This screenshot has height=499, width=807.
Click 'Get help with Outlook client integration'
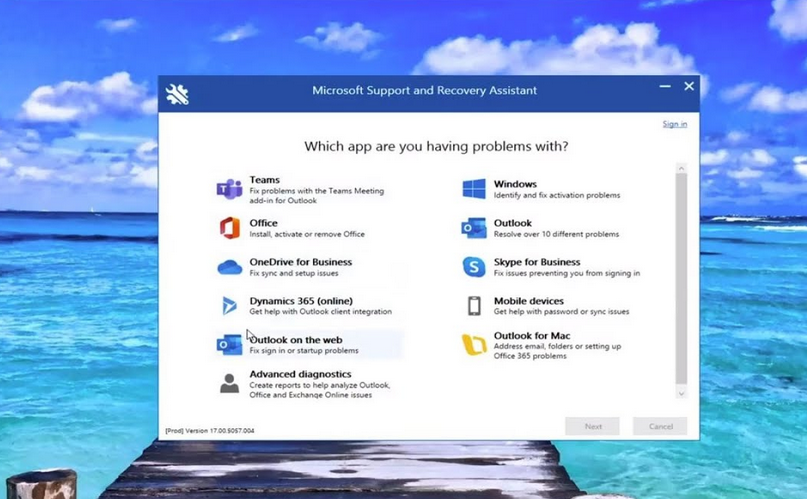[321, 311]
